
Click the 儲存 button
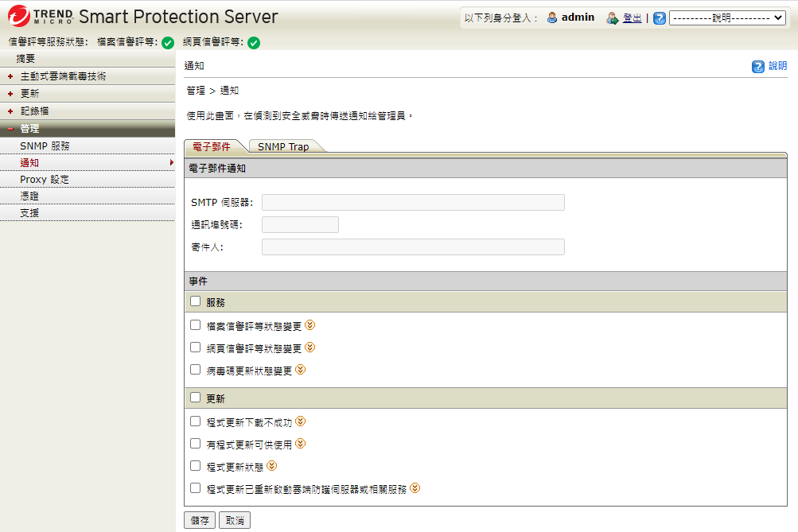[x=200, y=520]
